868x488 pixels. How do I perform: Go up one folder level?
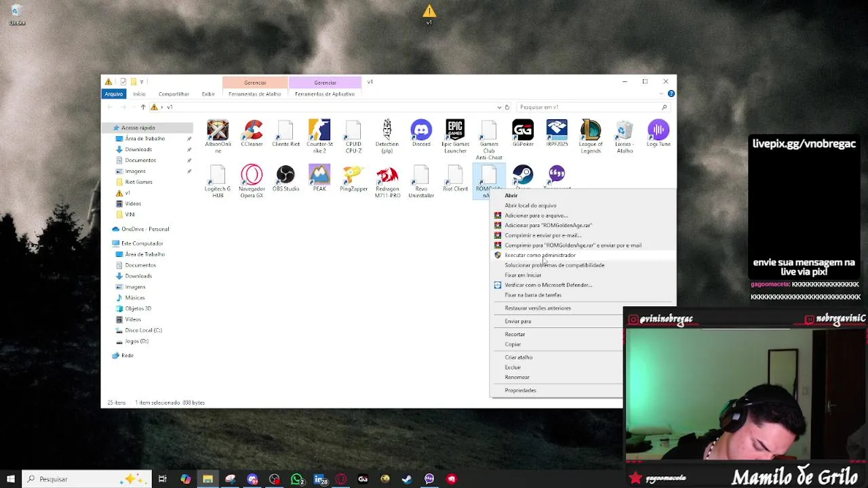click(x=143, y=107)
